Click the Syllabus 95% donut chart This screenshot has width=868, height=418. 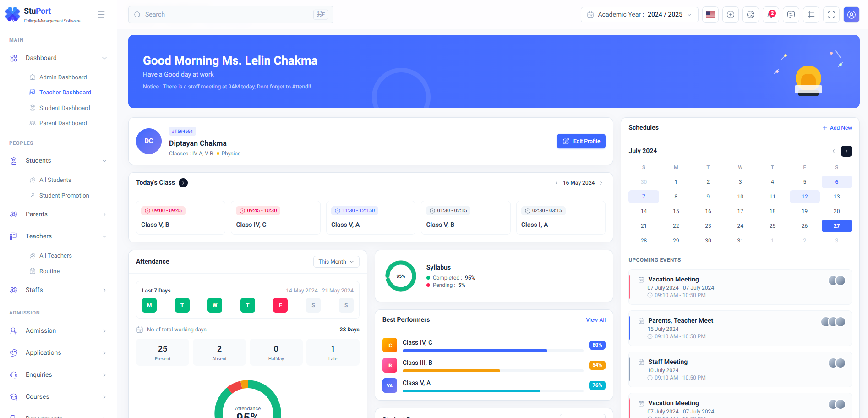click(x=401, y=276)
